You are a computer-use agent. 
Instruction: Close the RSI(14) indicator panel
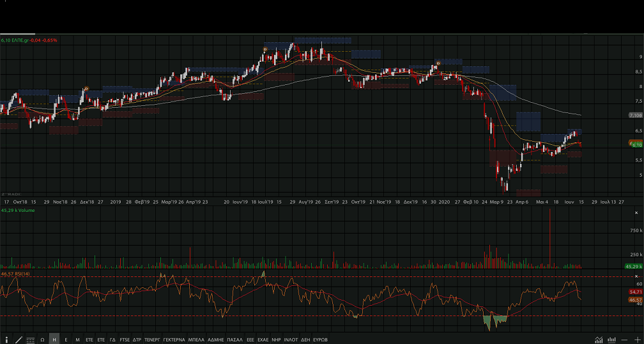(x=636, y=276)
